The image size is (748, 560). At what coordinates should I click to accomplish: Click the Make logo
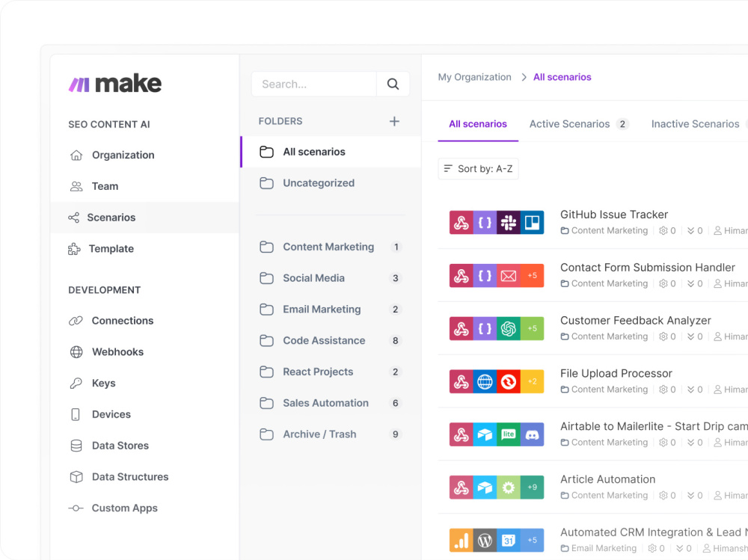(115, 84)
